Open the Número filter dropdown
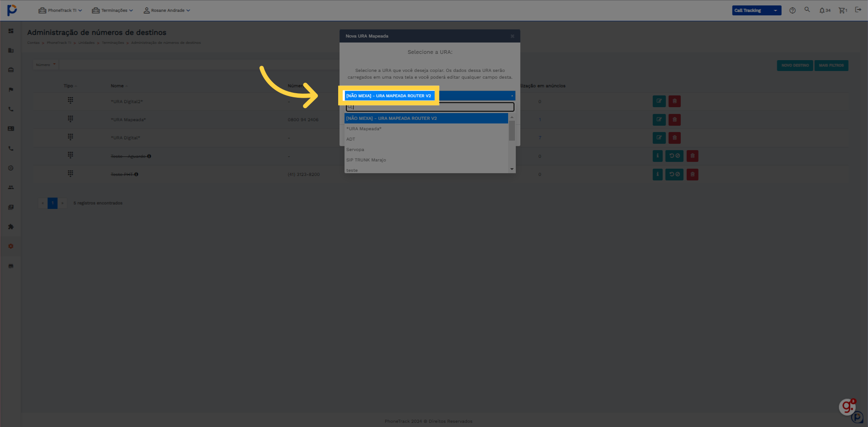 46,65
